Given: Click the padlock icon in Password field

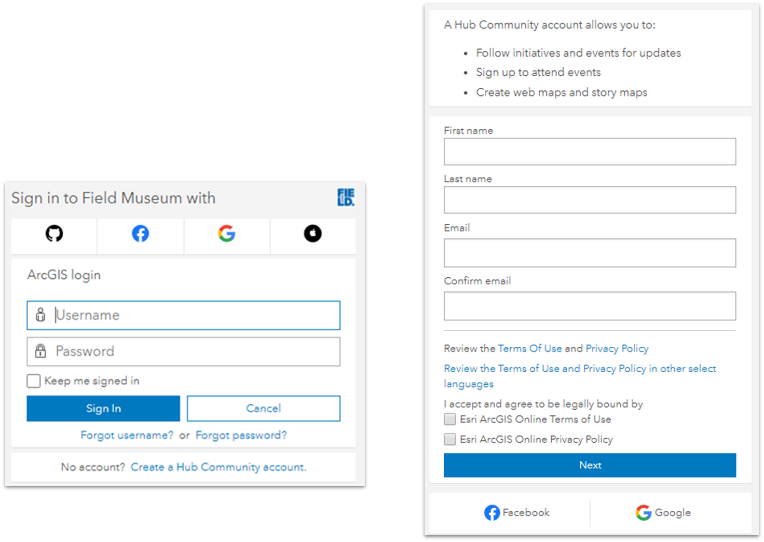Looking at the screenshot, I should pyautogui.click(x=40, y=351).
